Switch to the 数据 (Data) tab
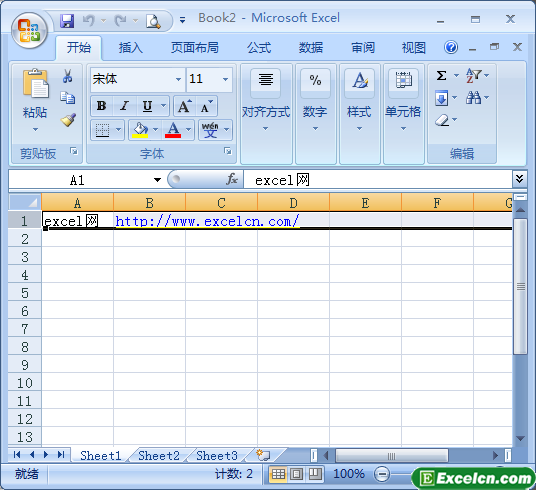536x490 pixels. tap(311, 48)
